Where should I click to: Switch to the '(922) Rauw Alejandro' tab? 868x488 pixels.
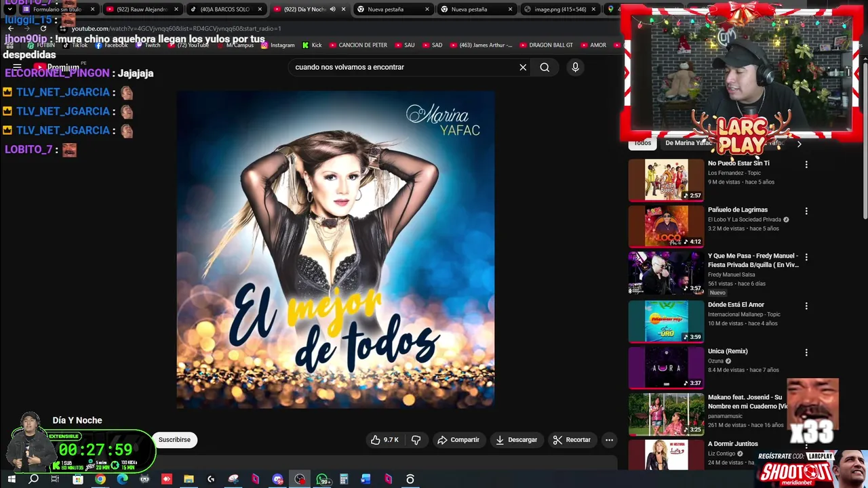[x=142, y=9]
